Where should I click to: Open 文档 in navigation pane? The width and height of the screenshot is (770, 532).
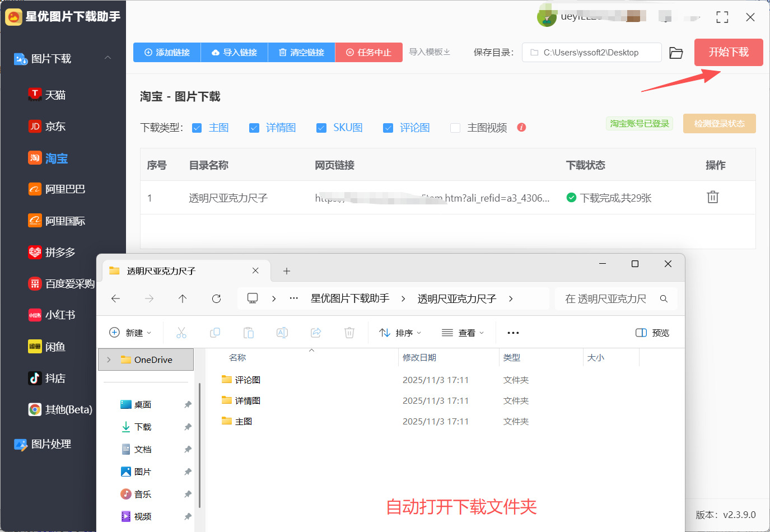point(143,449)
